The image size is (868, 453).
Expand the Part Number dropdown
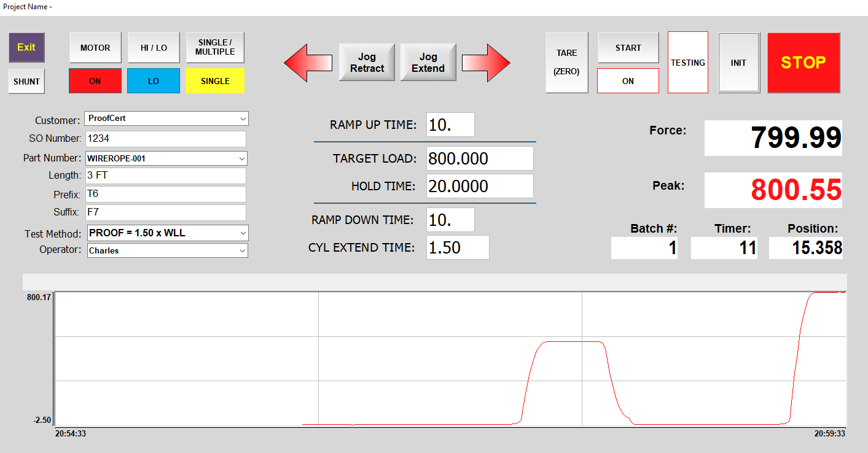(x=241, y=158)
